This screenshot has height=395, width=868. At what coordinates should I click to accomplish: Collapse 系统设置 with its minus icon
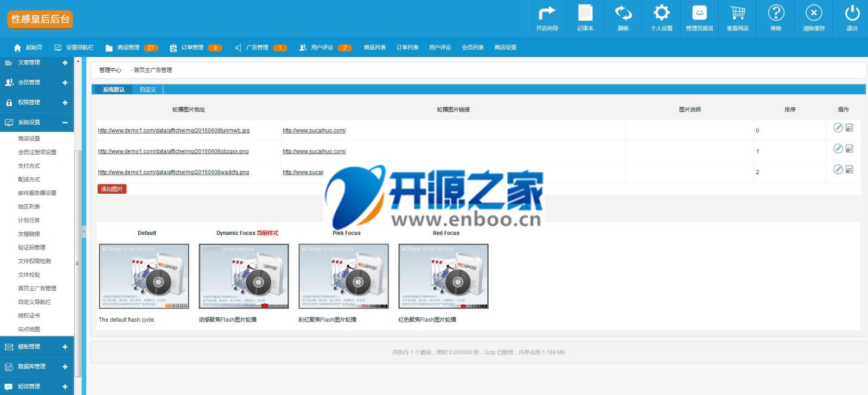tap(65, 123)
